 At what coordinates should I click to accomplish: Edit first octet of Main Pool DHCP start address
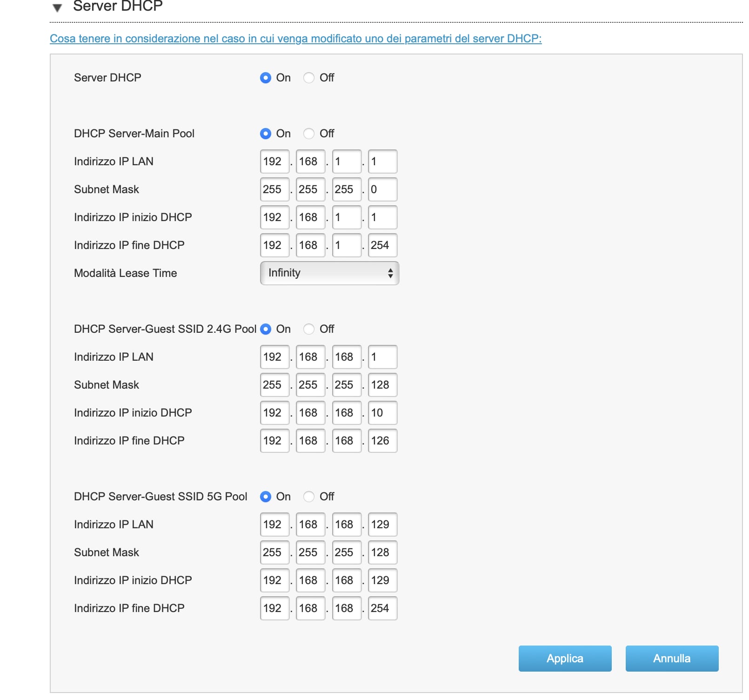(x=275, y=217)
